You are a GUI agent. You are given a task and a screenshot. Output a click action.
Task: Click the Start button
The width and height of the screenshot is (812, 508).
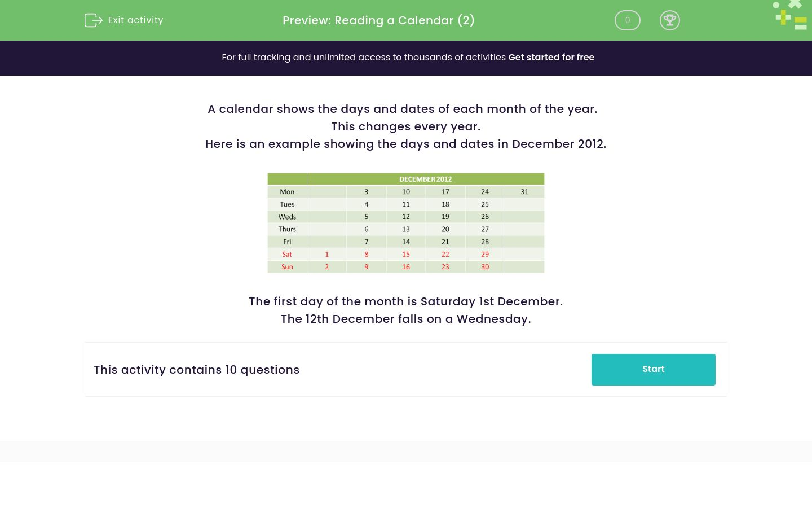(653, 369)
